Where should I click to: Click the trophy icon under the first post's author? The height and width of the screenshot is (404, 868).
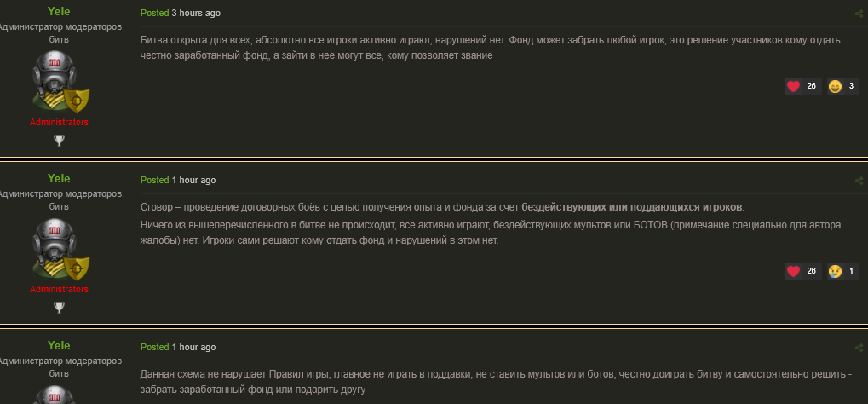[x=59, y=140]
